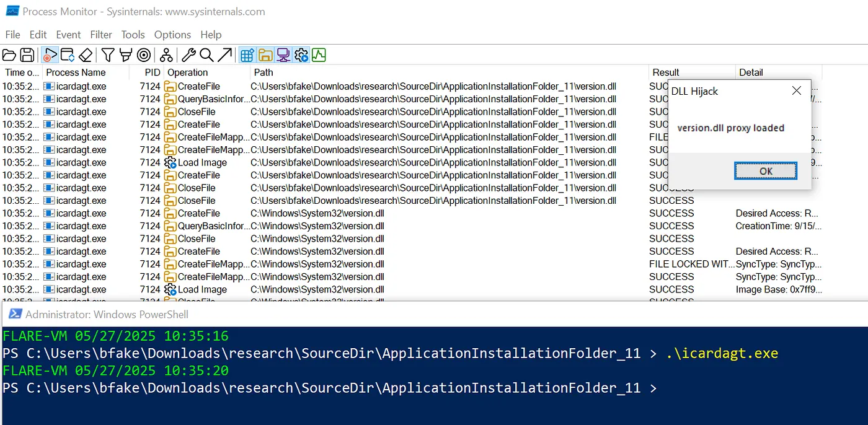Click 'FLARE-VM 05/27/2025 10:35:16' line in PowerShell
This screenshot has height=425, width=868.
click(116, 336)
